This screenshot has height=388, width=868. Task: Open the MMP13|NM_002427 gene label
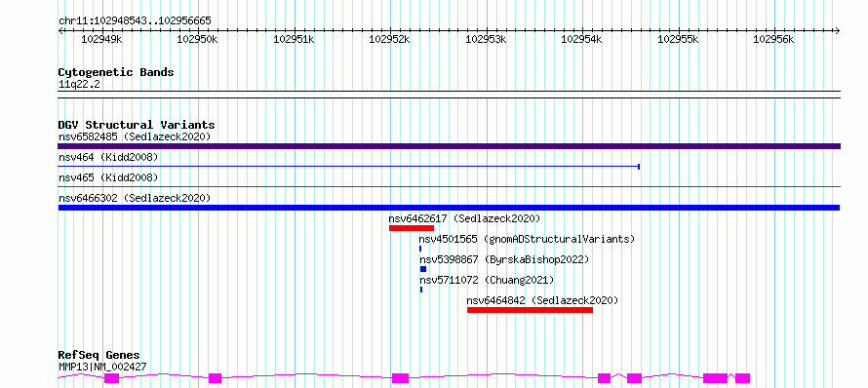coord(102,367)
